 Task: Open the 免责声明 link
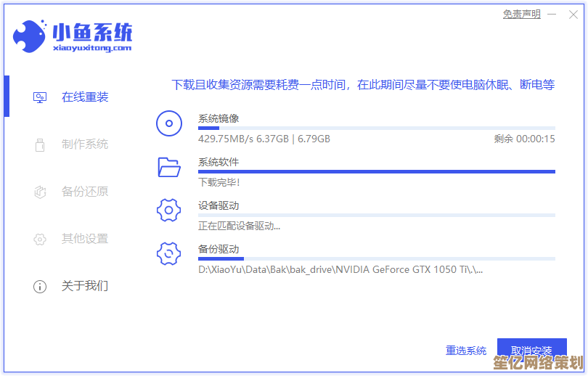point(521,15)
